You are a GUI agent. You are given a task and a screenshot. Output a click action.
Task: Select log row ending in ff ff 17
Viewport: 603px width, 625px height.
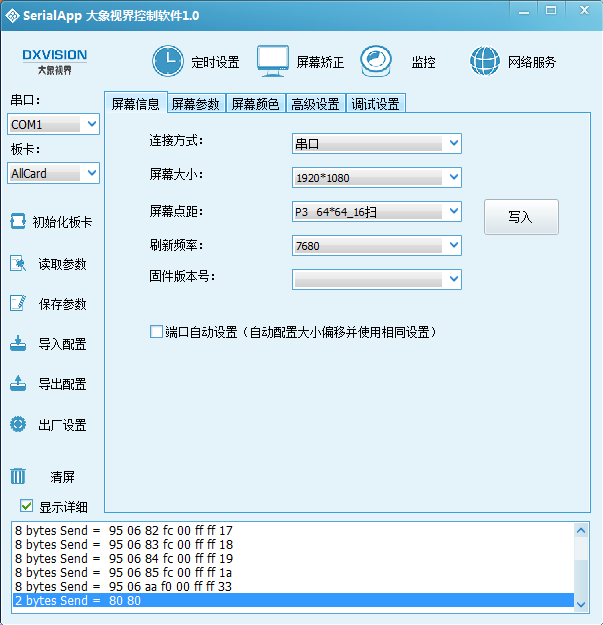pos(293,531)
